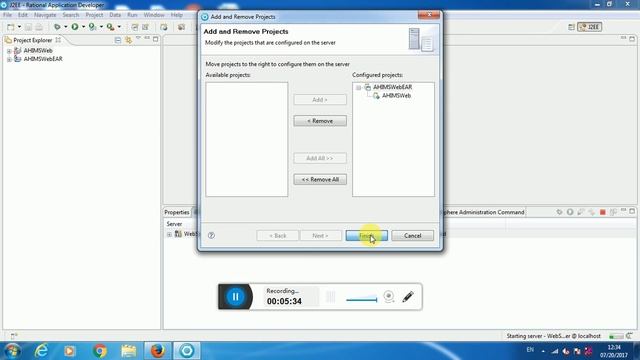This screenshot has height=360, width=640.
Task: Click the green Run toolbar icon
Action: 75,27
